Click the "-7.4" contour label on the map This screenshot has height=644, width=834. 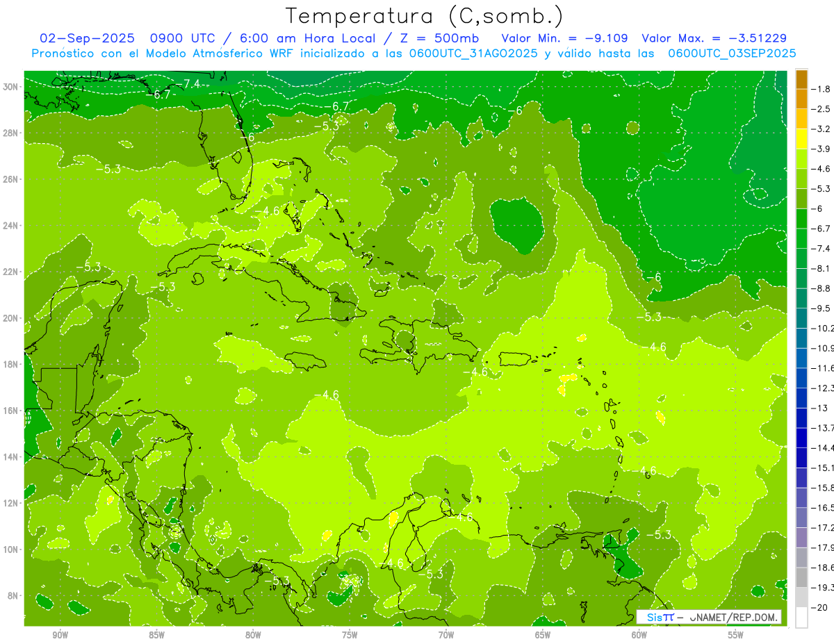(x=188, y=84)
